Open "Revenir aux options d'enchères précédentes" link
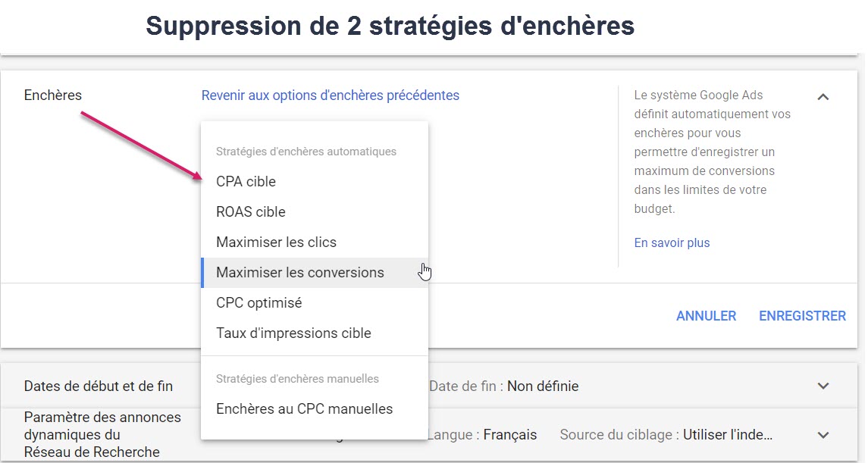Image resolution: width=868 pixels, height=463 pixels. tap(330, 95)
